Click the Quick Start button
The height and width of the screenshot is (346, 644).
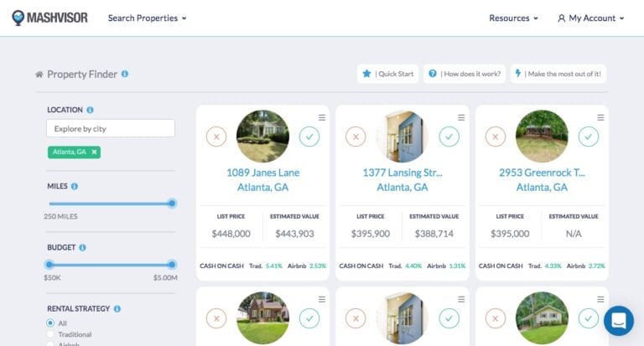pos(387,74)
